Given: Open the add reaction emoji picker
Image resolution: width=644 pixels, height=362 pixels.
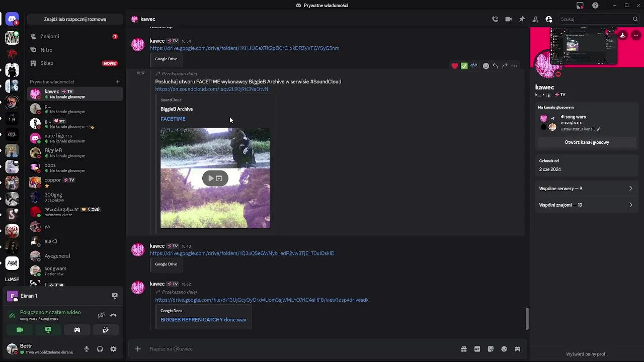Looking at the screenshot, I should 486,66.
